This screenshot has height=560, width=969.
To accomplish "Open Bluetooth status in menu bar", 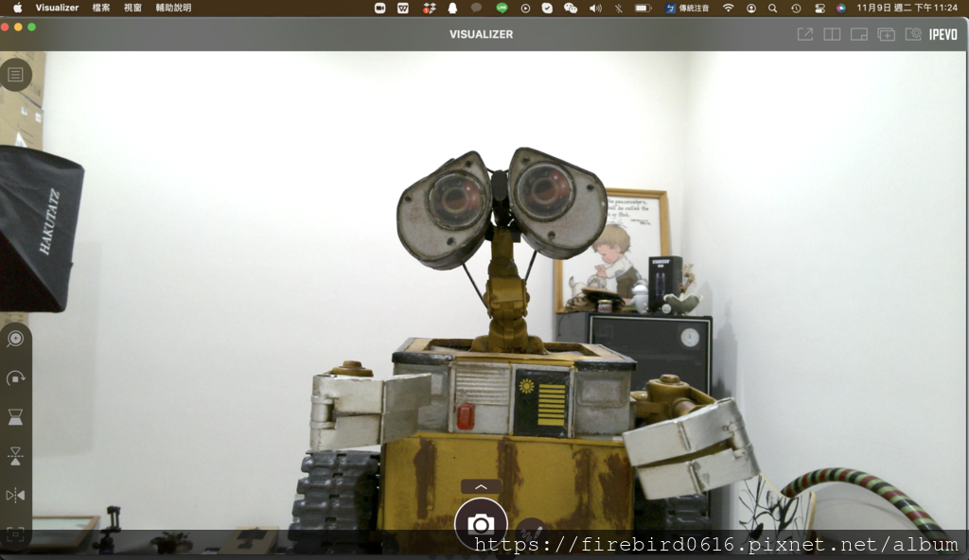I will (619, 8).
